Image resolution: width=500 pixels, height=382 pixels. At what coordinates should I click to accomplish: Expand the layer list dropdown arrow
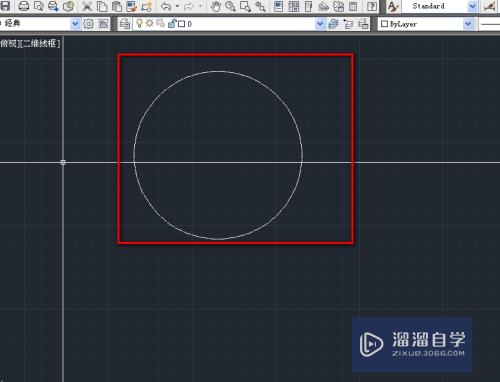(320, 24)
